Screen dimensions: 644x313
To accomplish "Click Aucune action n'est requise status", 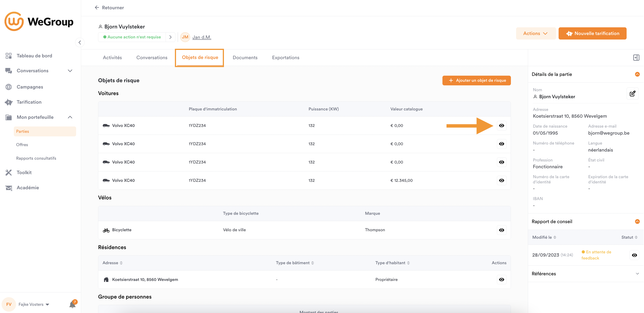I will 132,37.
